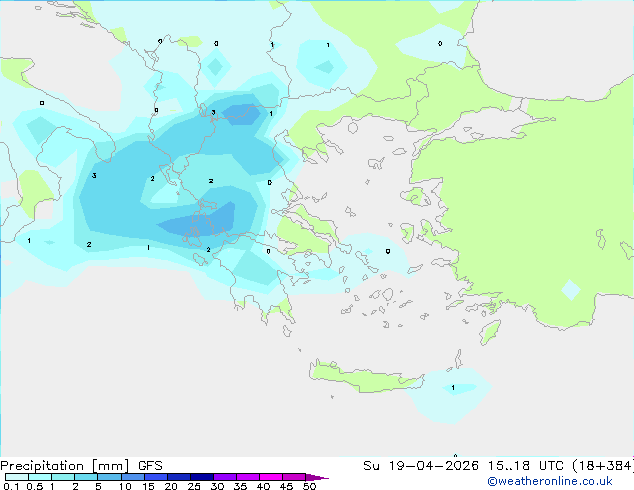Click the '1' value east of Crete
Viewport: 634px width, 490px height.
coord(453,388)
